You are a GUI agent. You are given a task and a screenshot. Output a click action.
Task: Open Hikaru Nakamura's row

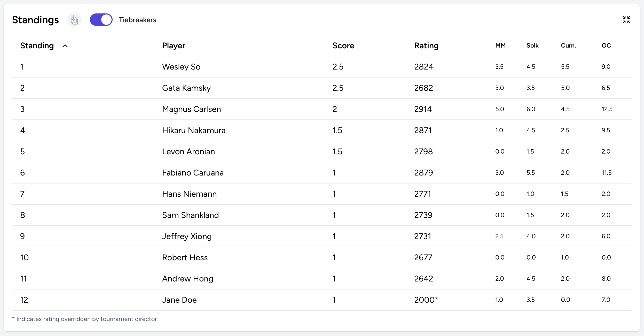point(194,131)
